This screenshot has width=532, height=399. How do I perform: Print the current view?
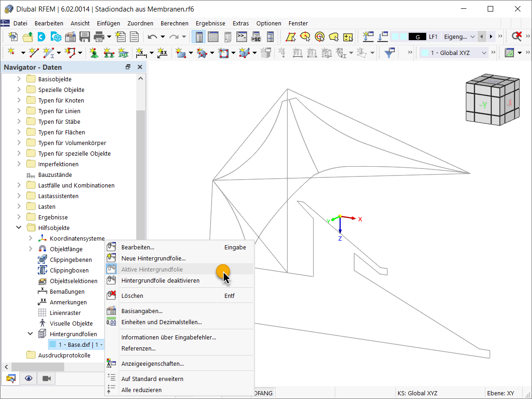(x=97, y=36)
